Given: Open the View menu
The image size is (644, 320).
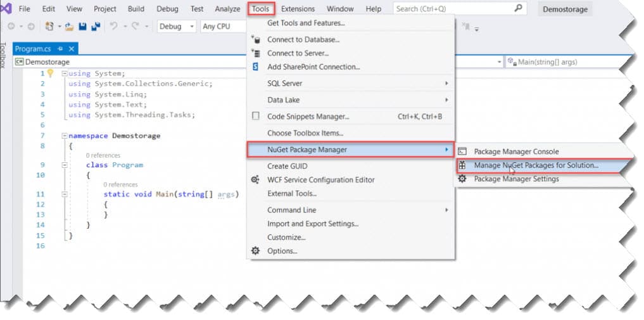Looking at the screenshot, I should click(x=74, y=9).
